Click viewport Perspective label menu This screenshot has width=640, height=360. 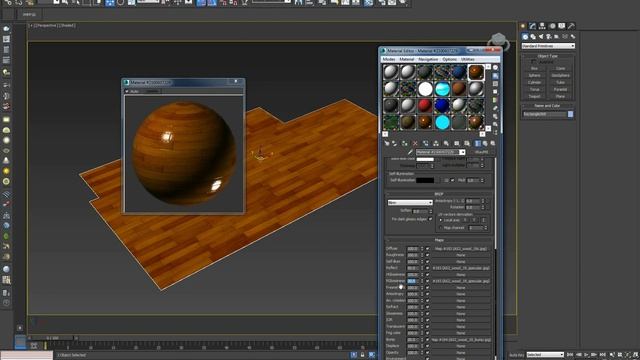(x=46, y=25)
